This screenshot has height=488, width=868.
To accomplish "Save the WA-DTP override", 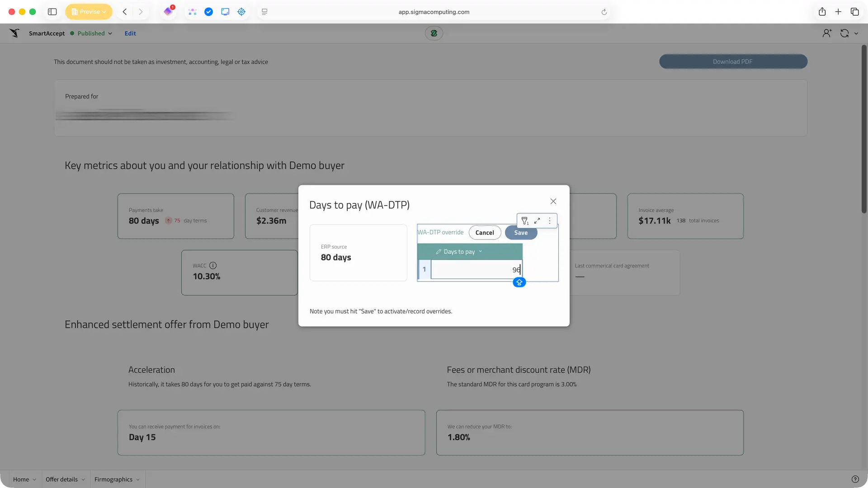I will pos(520,233).
